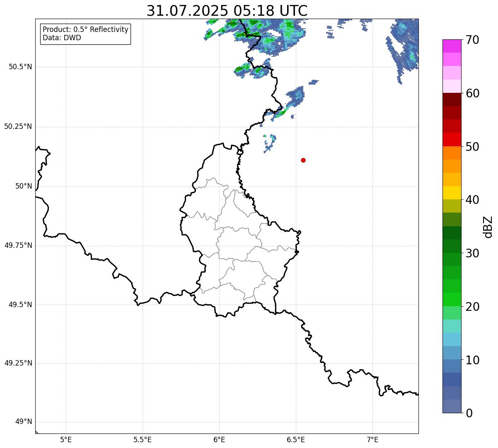Click the 50°N latitude label
Image resolution: width=498 pixels, height=448 pixels.
coord(24,186)
